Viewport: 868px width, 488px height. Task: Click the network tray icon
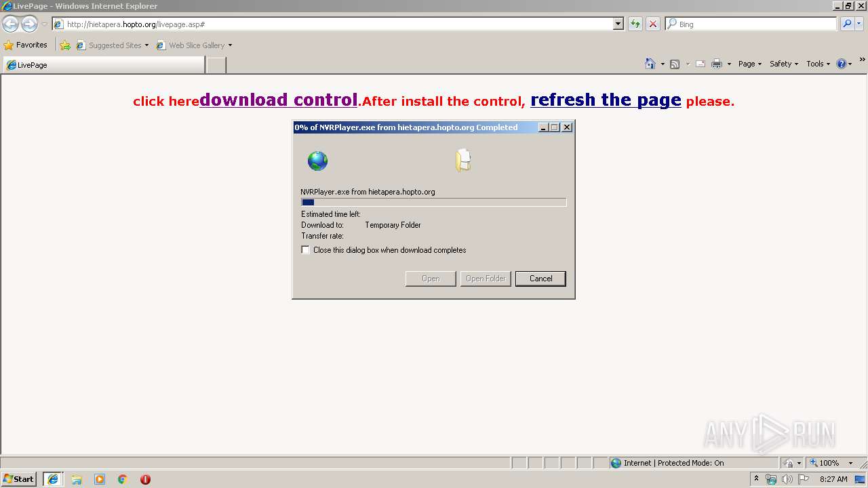point(771,479)
